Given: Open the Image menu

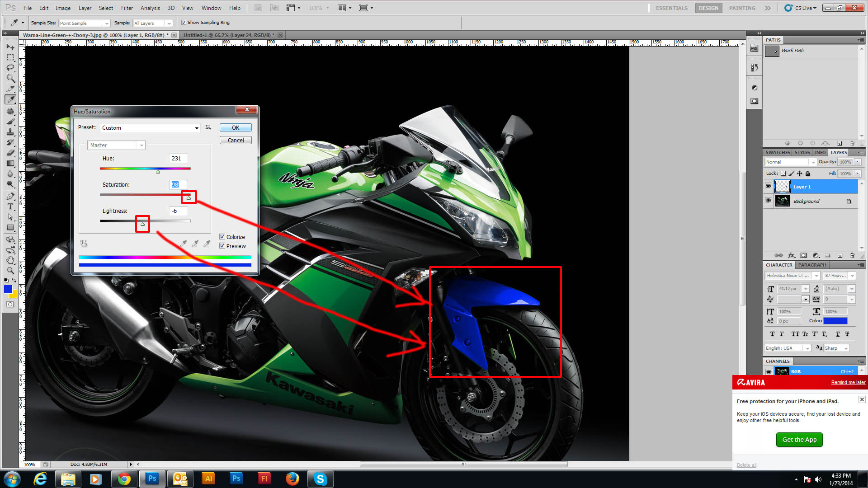Looking at the screenshot, I should (x=63, y=8).
